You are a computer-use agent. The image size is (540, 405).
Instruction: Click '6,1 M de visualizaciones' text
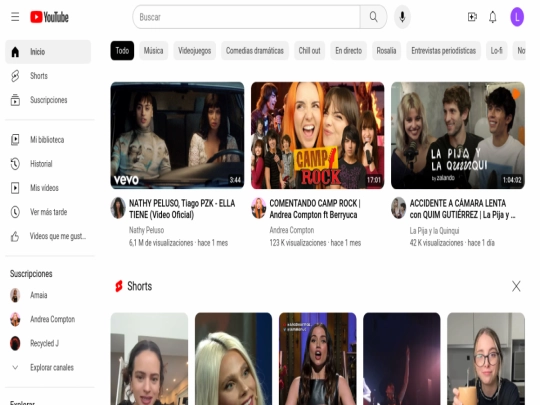tap(161, 243)
